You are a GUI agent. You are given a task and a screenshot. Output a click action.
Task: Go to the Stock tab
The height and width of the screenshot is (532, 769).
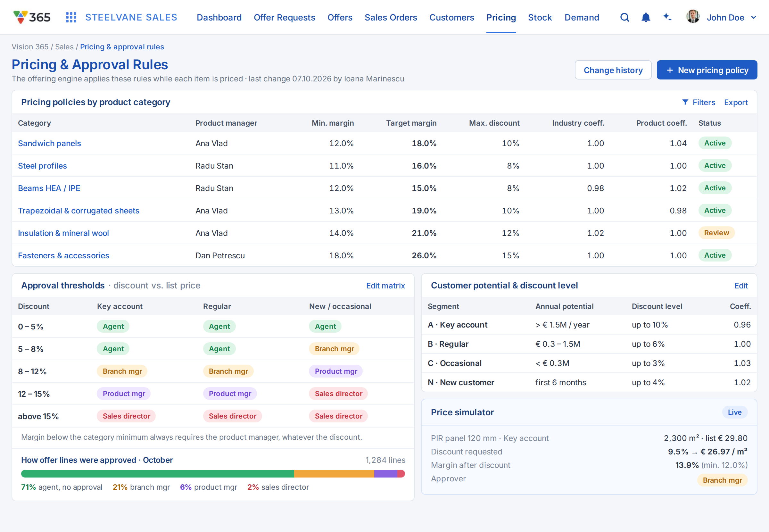(540, 17)
